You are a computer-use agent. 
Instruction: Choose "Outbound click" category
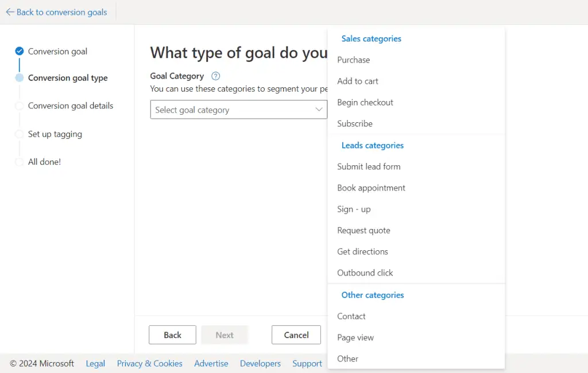tap(365, 273)
